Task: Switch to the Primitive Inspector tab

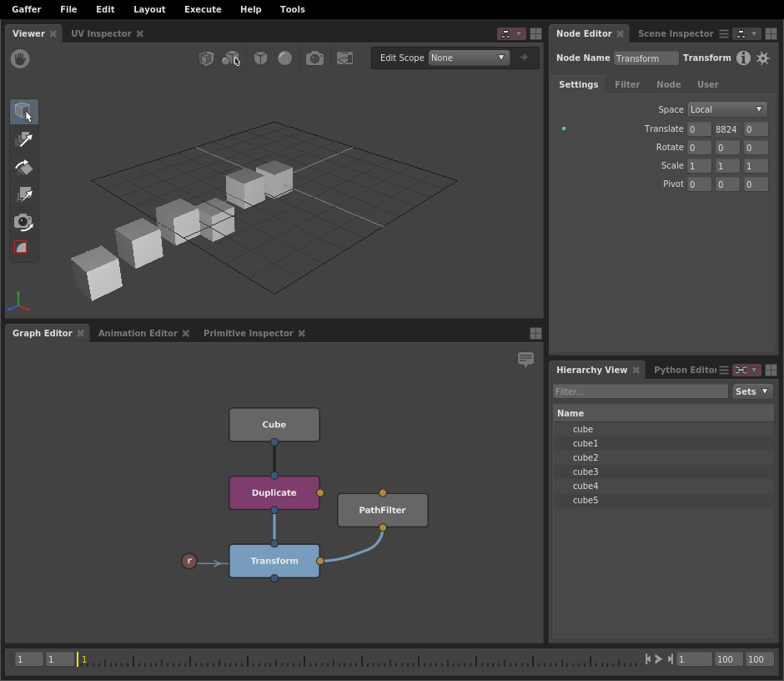Action: pyautogui.click(x=248, y=333)
